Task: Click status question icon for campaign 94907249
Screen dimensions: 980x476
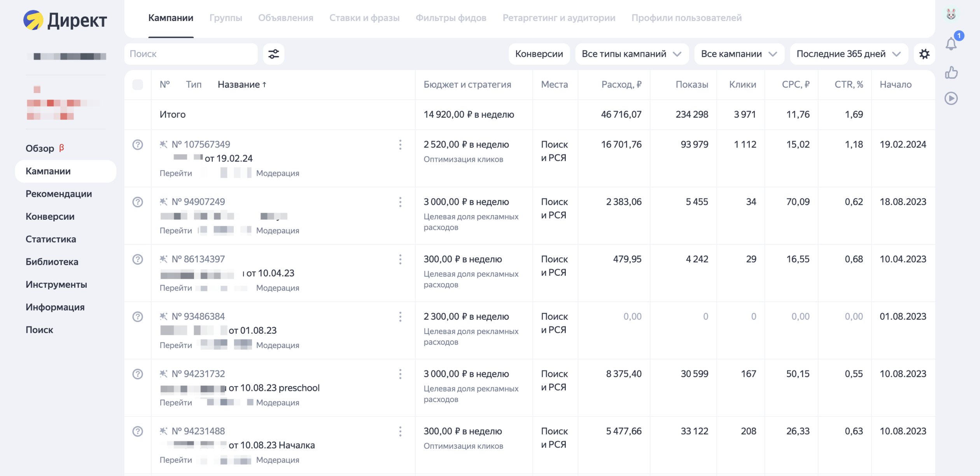Action: [x=138, y=202]
